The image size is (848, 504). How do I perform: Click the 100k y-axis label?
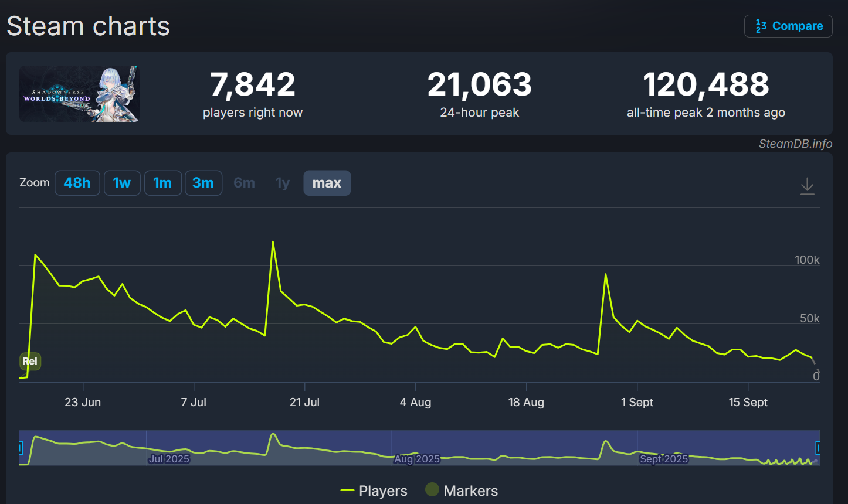(807, 260)
